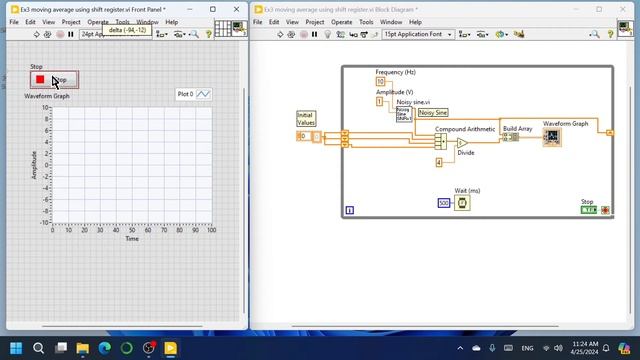Open Windows Start menu

click(16, 348)
